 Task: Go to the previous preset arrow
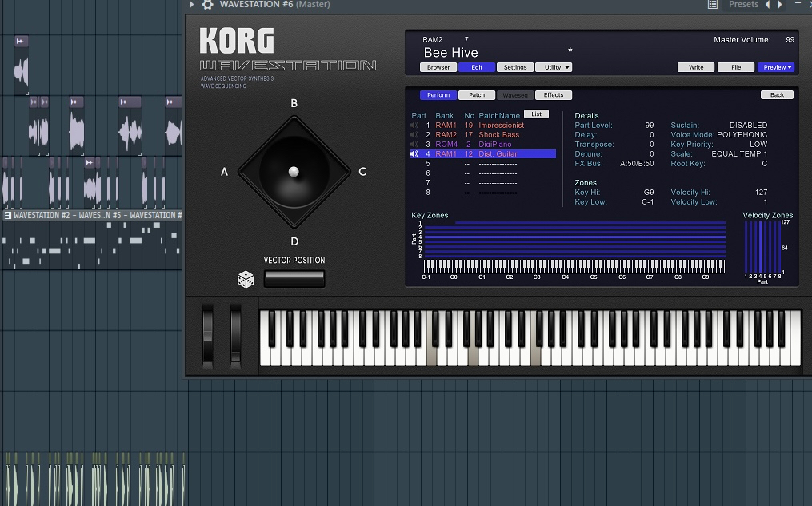click(768, 5)
